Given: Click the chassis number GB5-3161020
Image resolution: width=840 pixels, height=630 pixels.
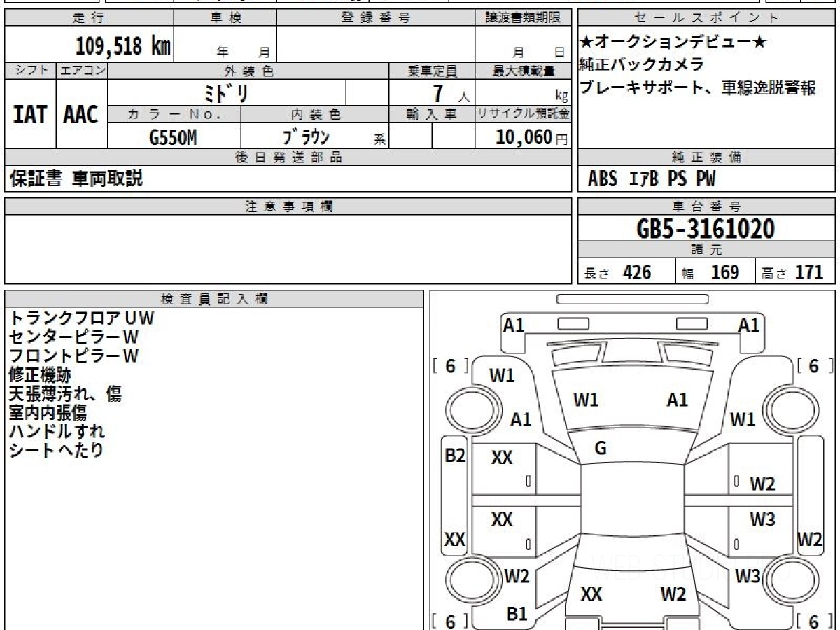Looking at the screenshot, I should [706, 229].
